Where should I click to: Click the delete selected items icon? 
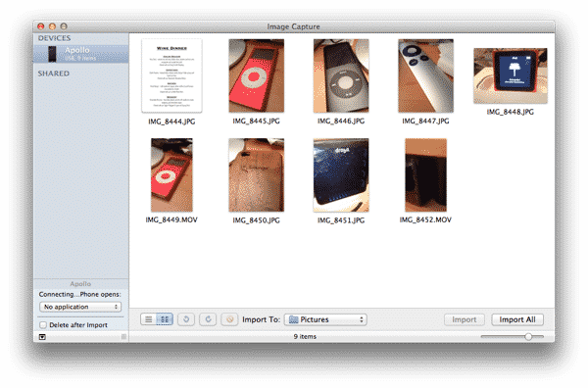(229, 319)
